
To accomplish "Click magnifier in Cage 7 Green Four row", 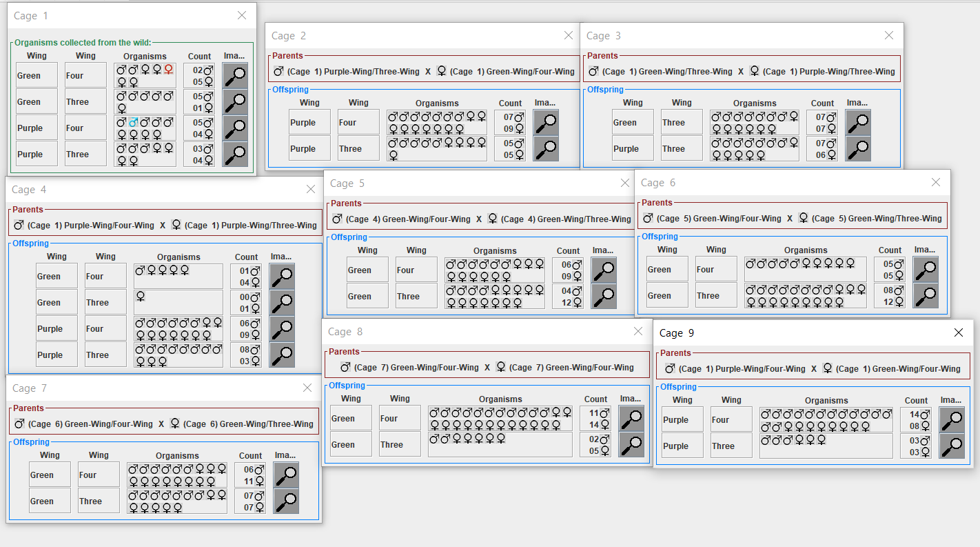I will coord(286,475).
